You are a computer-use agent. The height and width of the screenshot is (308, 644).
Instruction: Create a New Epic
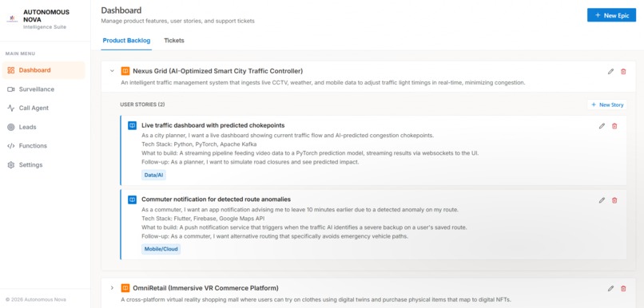pos(611,15)
